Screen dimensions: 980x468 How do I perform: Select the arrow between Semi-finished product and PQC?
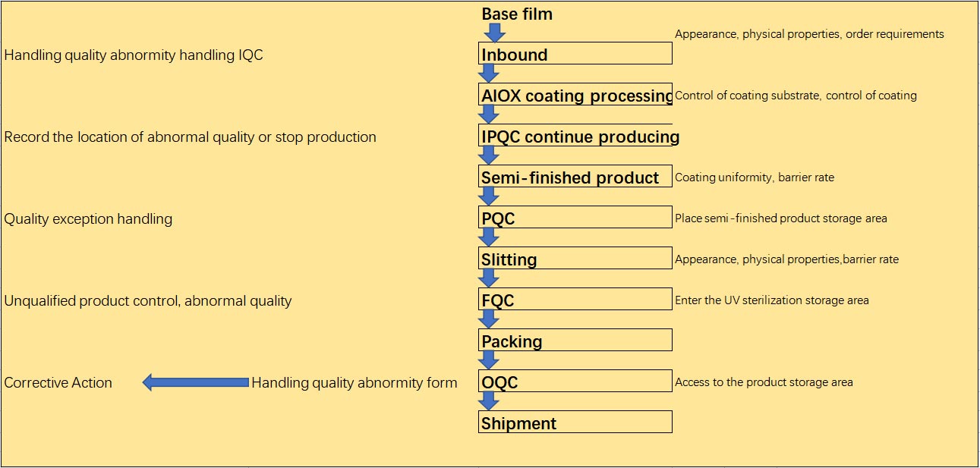[489, 196]
